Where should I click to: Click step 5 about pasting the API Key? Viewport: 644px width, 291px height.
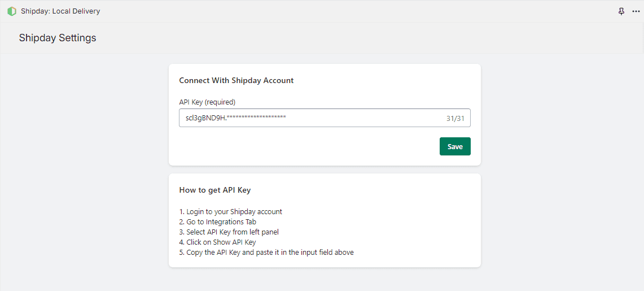(x=266, y=253)
